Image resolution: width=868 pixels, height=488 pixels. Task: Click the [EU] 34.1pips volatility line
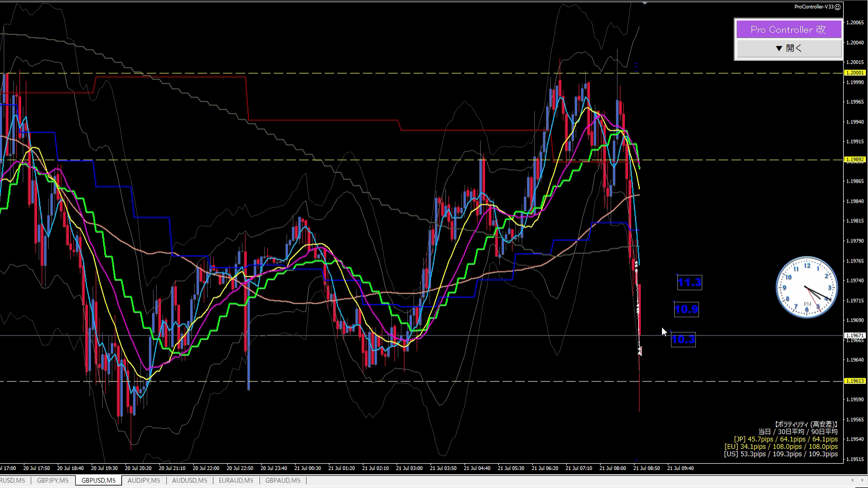tap(781, 447)
